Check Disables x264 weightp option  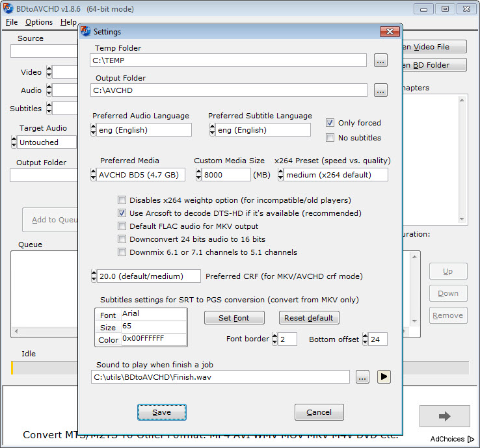(122, 200)
